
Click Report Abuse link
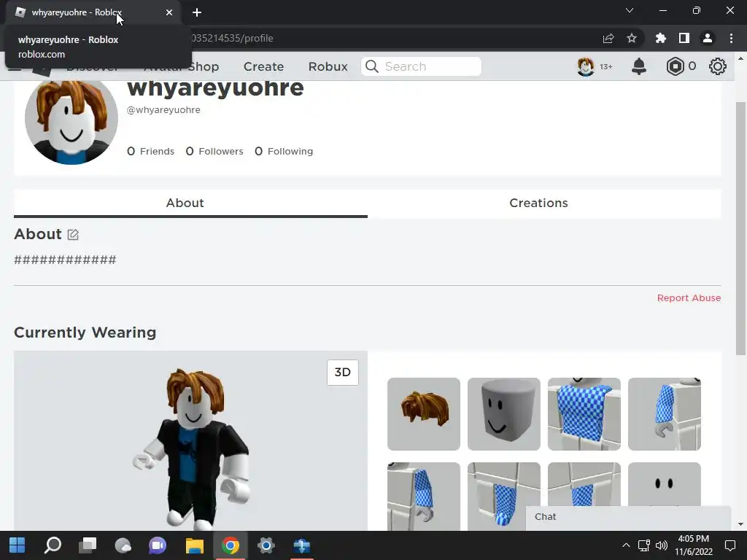(689, 298)
